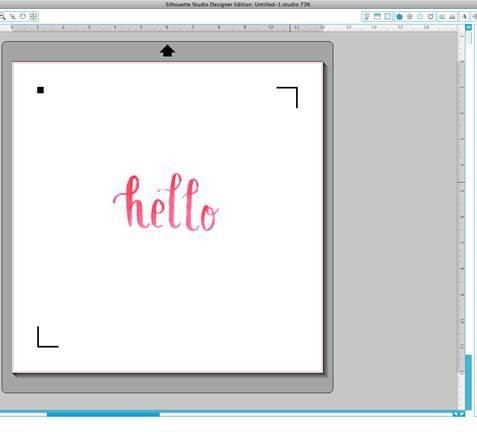Screen dimensions: 477x432
Task: Open the Fill Pattern outlined pentagon icon
Action: (x=420, y=16)
